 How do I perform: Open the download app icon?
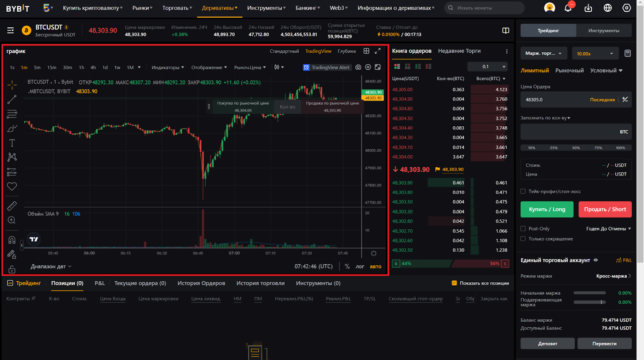click(x=588, y=8)
